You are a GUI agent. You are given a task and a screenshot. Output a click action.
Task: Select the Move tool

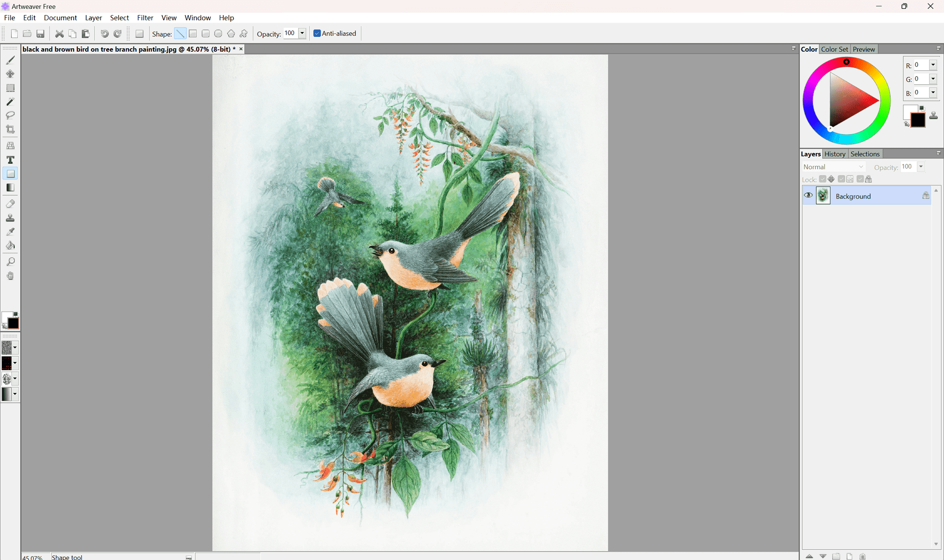(x=10, y=74)
